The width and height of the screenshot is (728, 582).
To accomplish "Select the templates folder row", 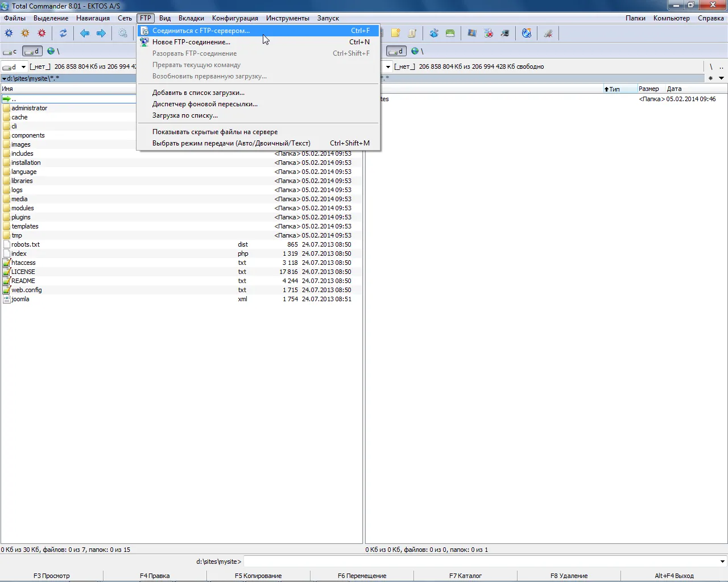I will point(181,226).
